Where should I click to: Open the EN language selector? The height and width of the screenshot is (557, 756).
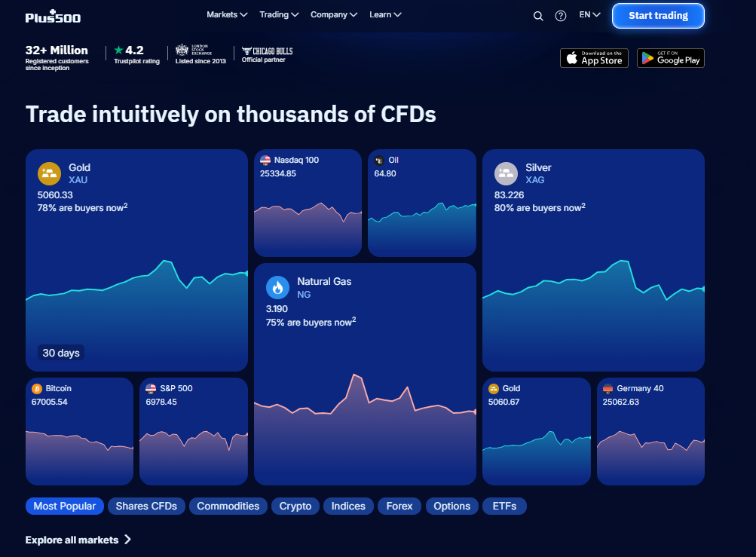tap(589, 15)
